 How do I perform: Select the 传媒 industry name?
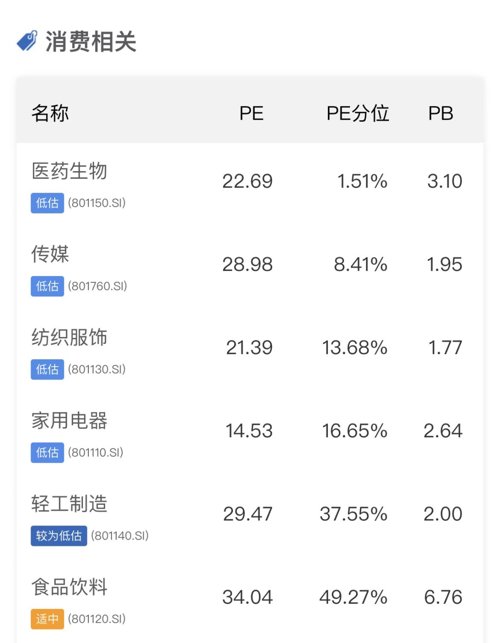tap(50, 254)
